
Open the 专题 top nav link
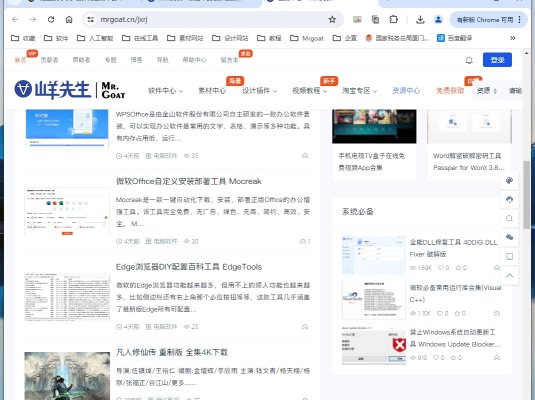point(111,60)
